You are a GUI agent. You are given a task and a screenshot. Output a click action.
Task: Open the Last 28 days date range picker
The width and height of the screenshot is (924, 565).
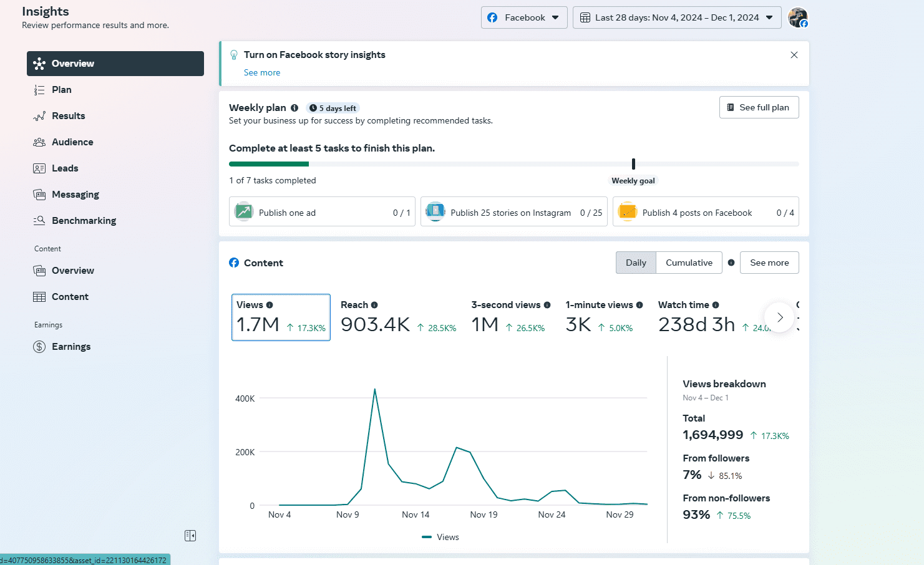(677, 17)
